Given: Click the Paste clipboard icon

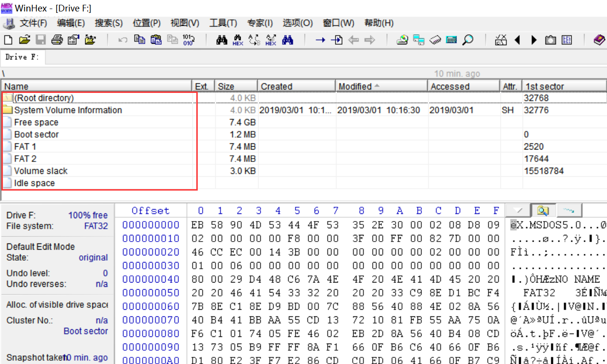Looking at the screenshot, I should coord(156,40).
